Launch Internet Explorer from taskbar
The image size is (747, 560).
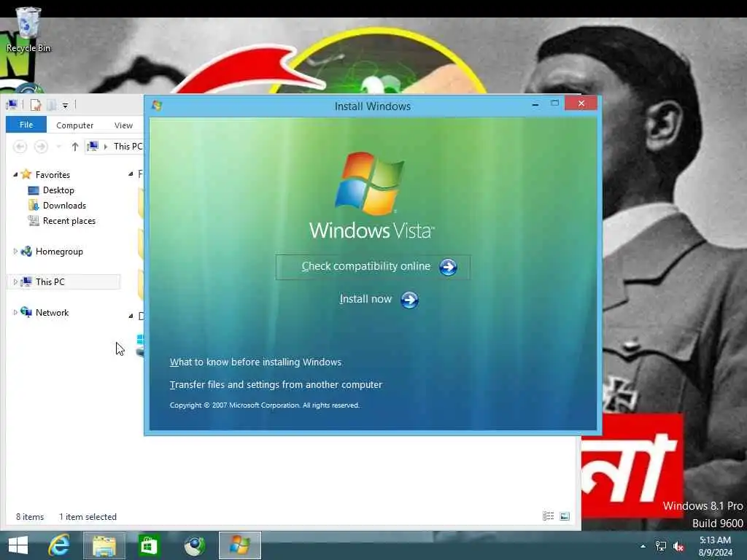click(59, 545)
